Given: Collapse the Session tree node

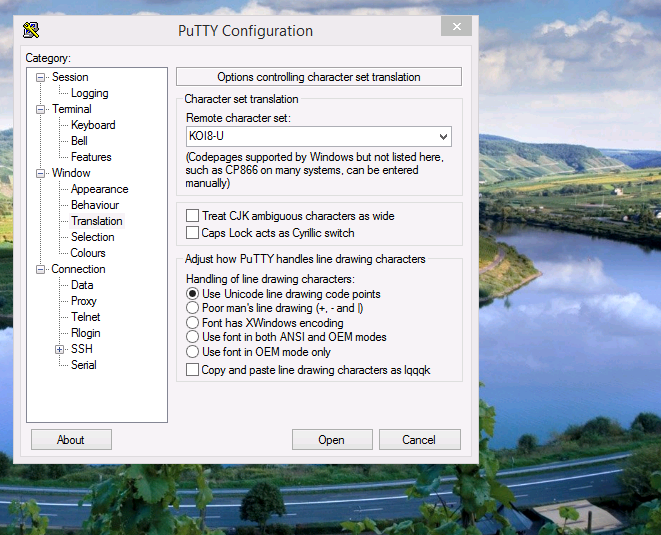Looking at the screenshot, I should point(40,78).
